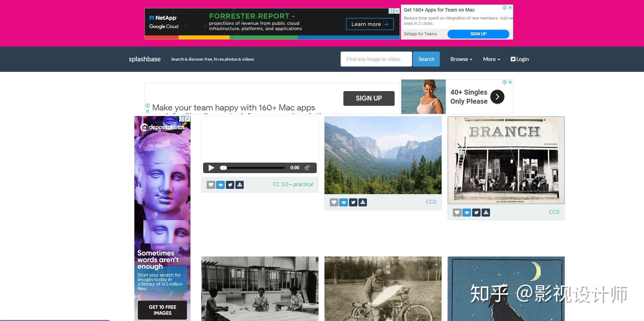Close the Setapp for Teams ad
The image size is (644, 321).
coord(510,7)
